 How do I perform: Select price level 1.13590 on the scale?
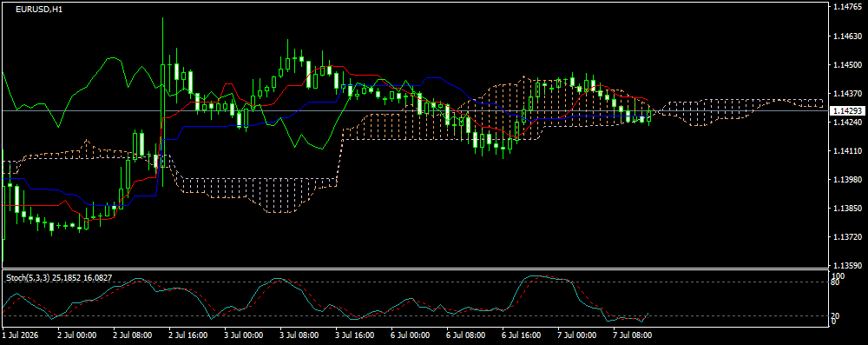pos(848,266)
